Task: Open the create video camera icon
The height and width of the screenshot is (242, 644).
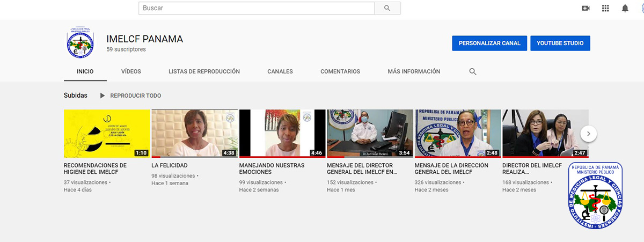Action: pos(586,8)
